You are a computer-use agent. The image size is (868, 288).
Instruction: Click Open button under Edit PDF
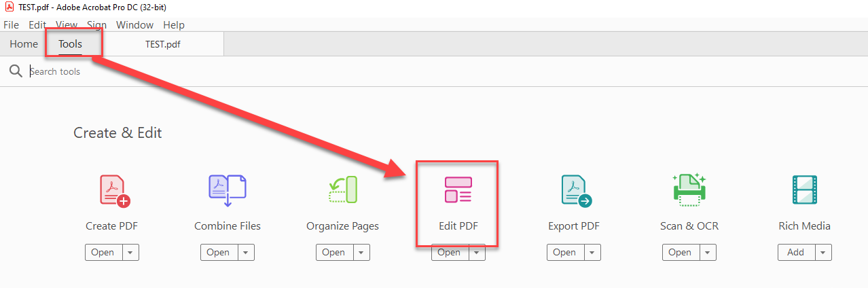point(450,253)
